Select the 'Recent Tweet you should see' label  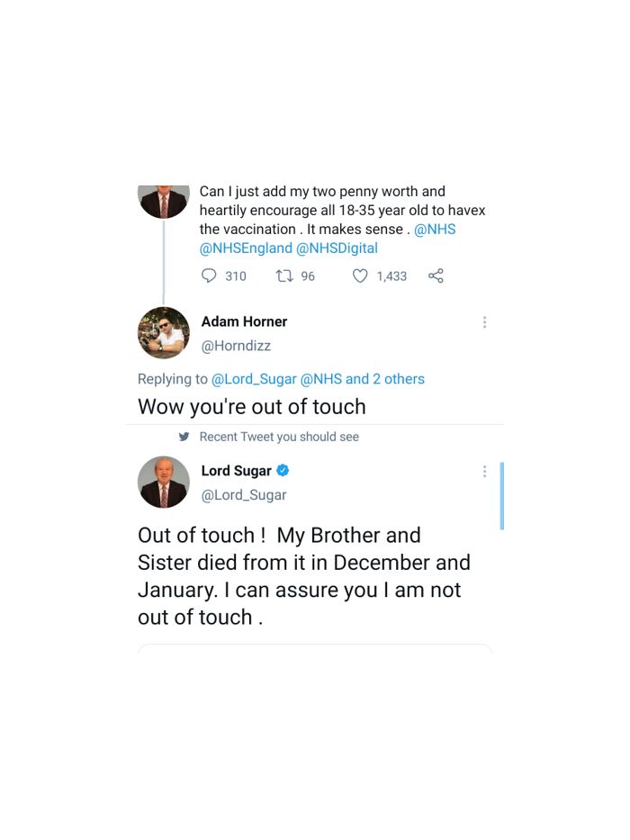279,437
